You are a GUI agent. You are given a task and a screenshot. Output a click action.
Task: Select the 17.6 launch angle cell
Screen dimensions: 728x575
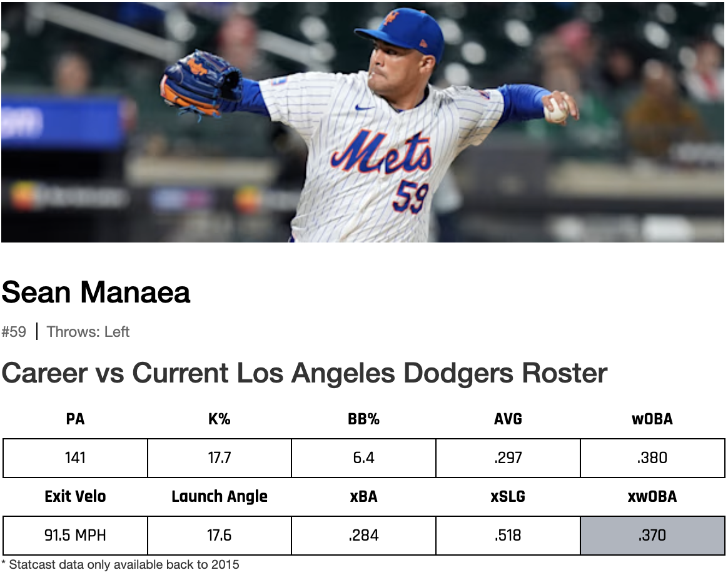220,536
